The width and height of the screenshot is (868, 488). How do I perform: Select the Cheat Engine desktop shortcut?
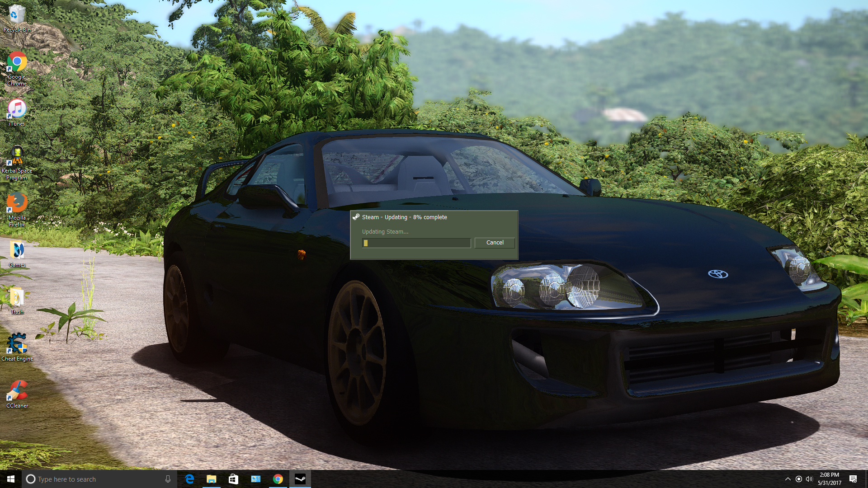pyautogui.click(x=17, y=348)
